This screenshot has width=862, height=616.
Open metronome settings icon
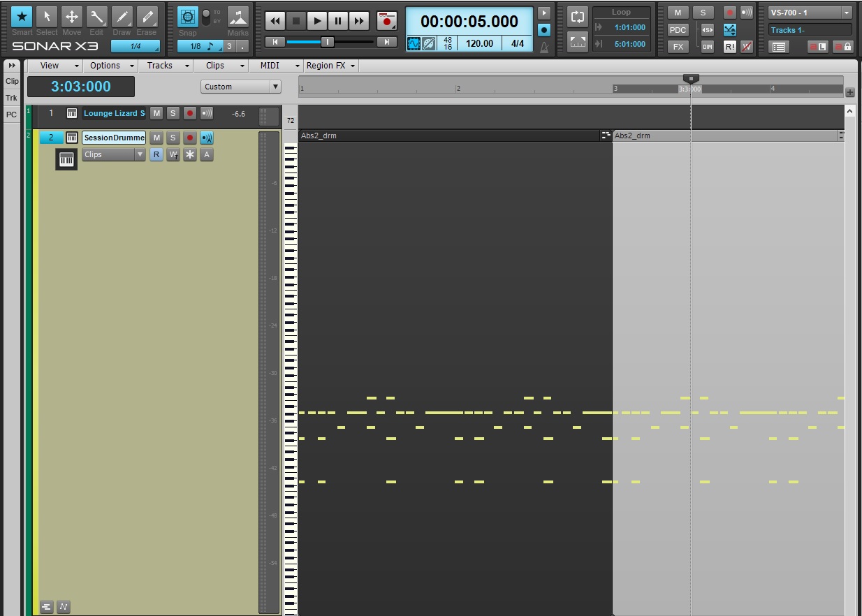click(544, 47)
